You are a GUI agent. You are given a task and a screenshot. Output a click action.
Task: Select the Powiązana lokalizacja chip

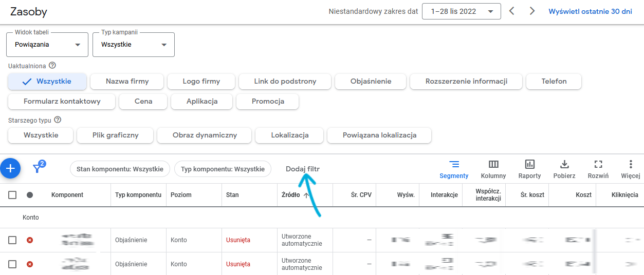[x=379, y=135]
